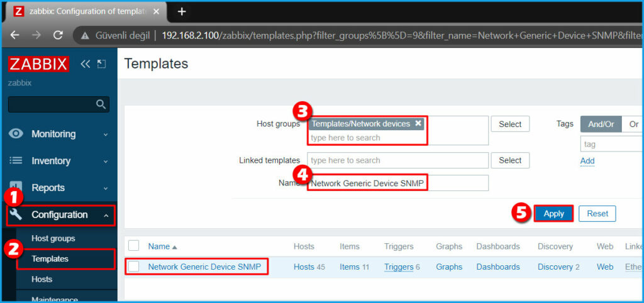This screenshot has width=644, height=303.
Task: Expand the Inventory menu chevron
Action: (x=106, y=161)
